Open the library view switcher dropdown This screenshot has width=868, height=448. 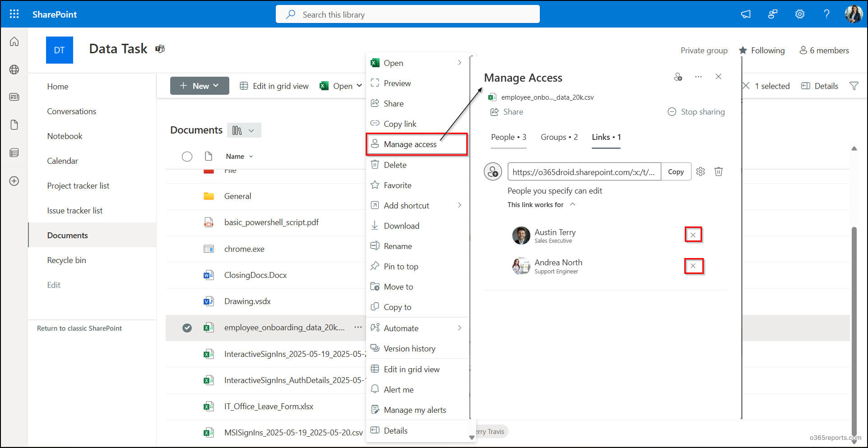(244, 130)
